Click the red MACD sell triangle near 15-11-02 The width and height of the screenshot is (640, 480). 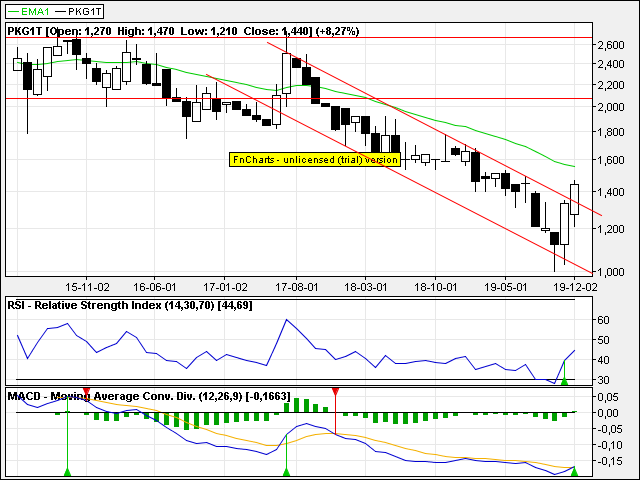click(x=87, y=392)
